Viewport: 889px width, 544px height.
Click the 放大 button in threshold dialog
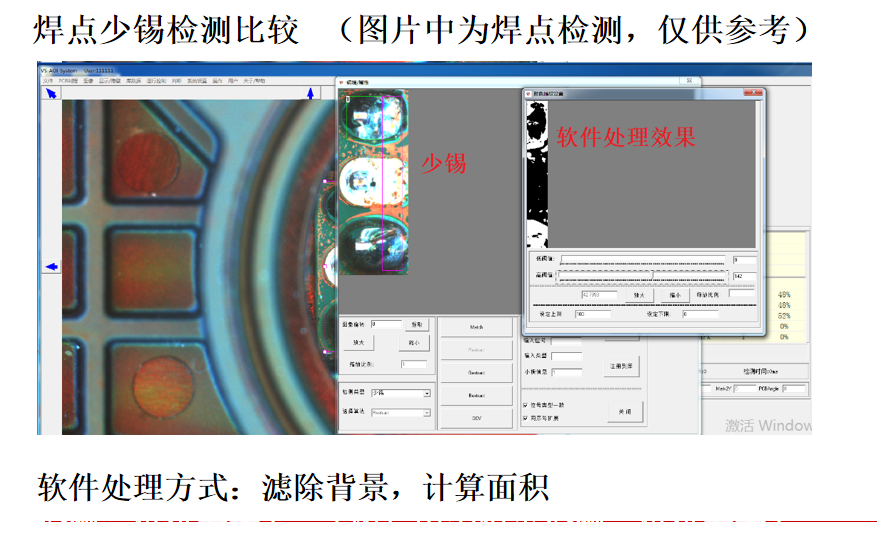639,296
